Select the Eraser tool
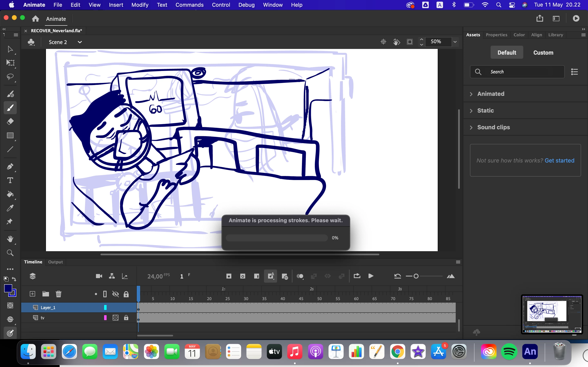Image resolution: width=588 pixels, height=367 pixels. [10, 121]
